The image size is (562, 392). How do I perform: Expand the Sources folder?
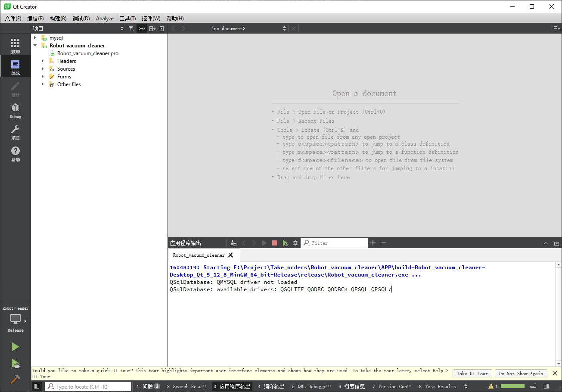[43, 69]
